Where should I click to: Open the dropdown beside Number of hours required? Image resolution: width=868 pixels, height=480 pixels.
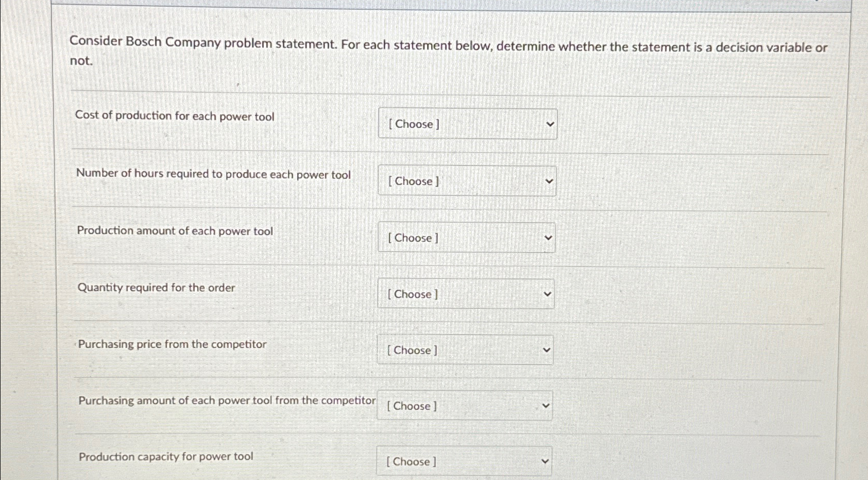[x=466, y=181]
